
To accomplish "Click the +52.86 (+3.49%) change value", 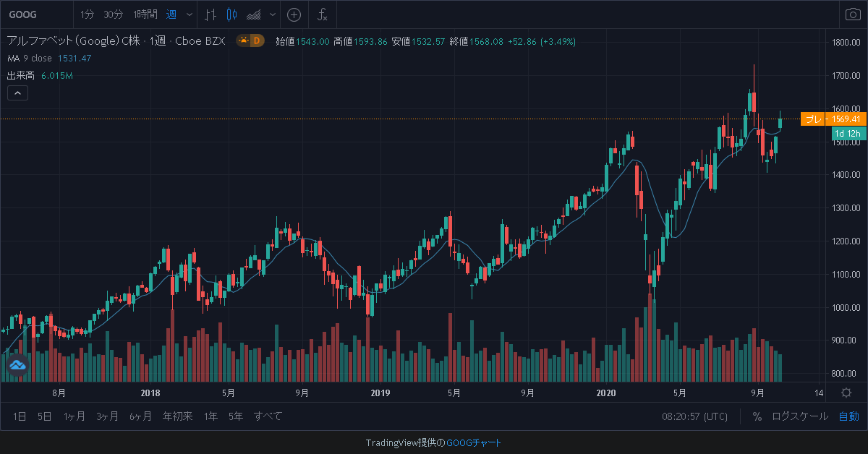I will 542,42.
